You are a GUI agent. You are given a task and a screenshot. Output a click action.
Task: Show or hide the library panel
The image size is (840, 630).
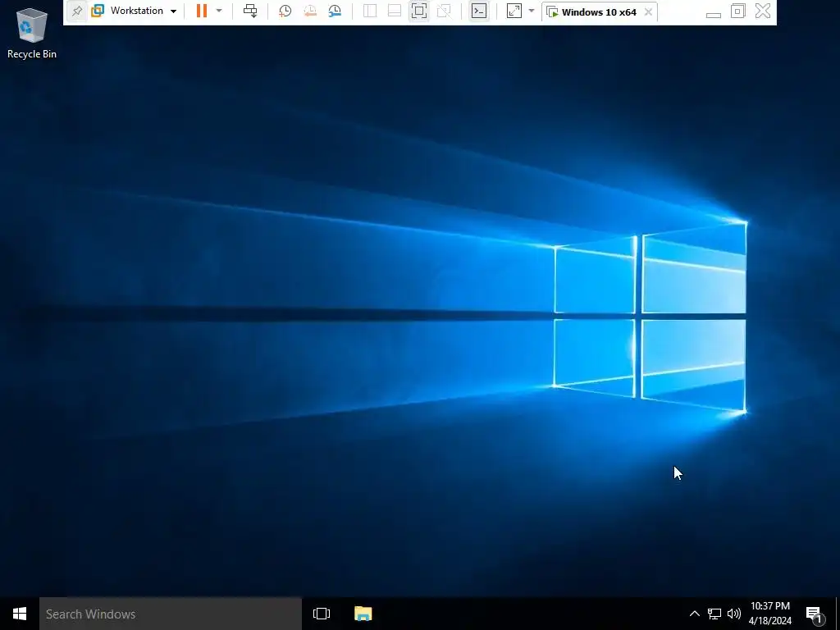point(370,11)
